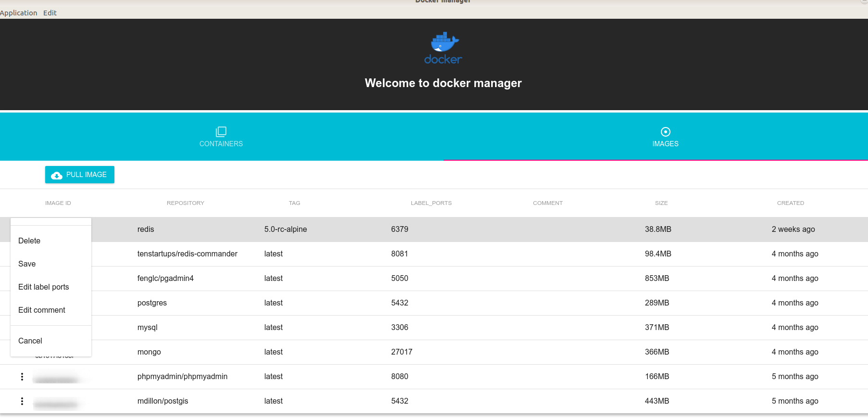Click port 8080 in phpmyadmin row

[400, 377]
